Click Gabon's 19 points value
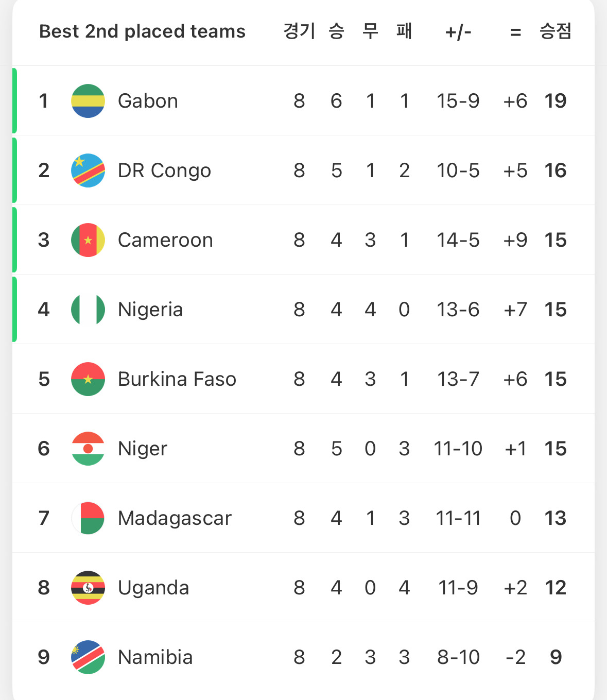 (556, 101)
